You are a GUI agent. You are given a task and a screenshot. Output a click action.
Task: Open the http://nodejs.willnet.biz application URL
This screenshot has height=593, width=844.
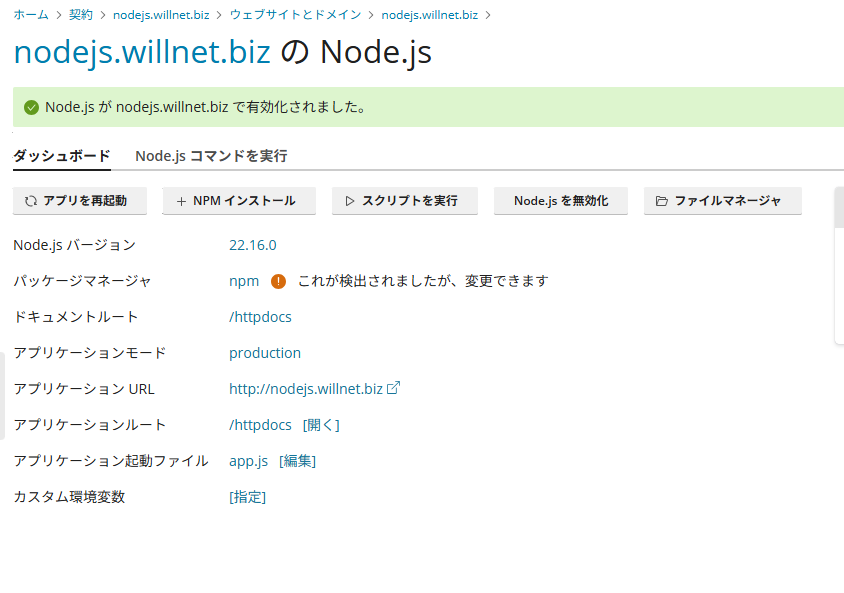[305, 389]
